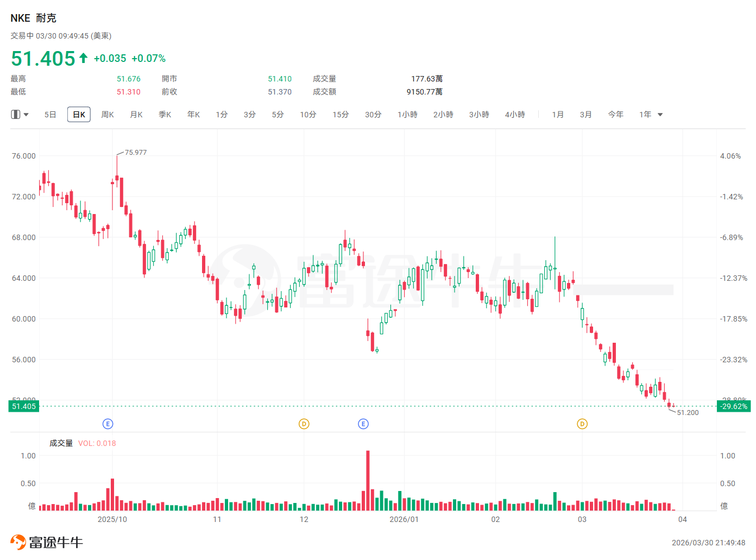Expand the dropdown arrow after 1年
Screen dimensions: 756x560
(660, 115)
